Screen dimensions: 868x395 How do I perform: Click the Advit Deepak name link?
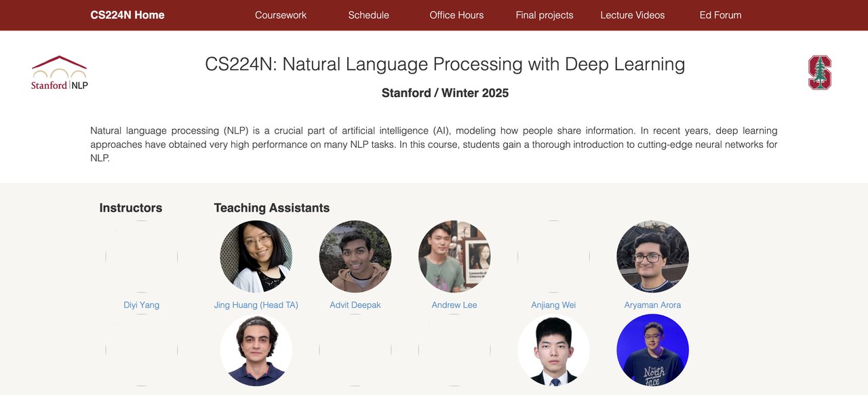coord(355,305)
